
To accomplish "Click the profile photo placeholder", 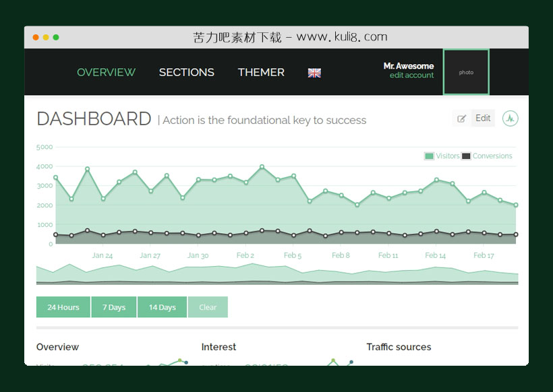I will click(466, 72).
